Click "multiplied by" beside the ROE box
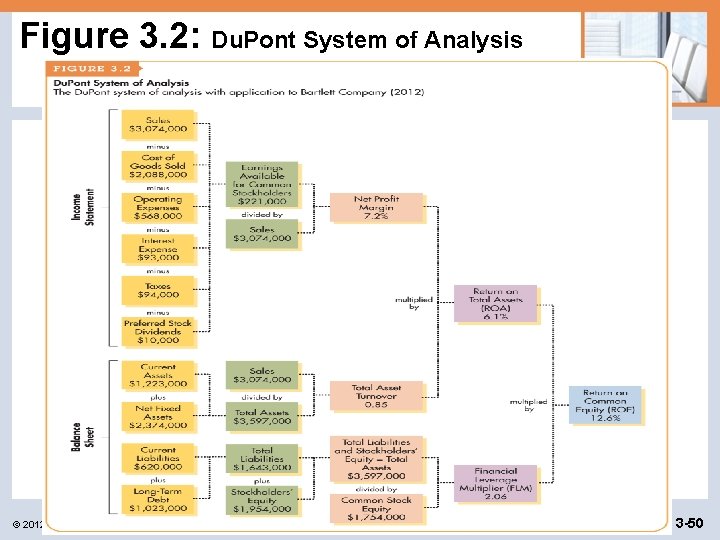The height and width of the screenshot is (540, 720). coord(529,405)
